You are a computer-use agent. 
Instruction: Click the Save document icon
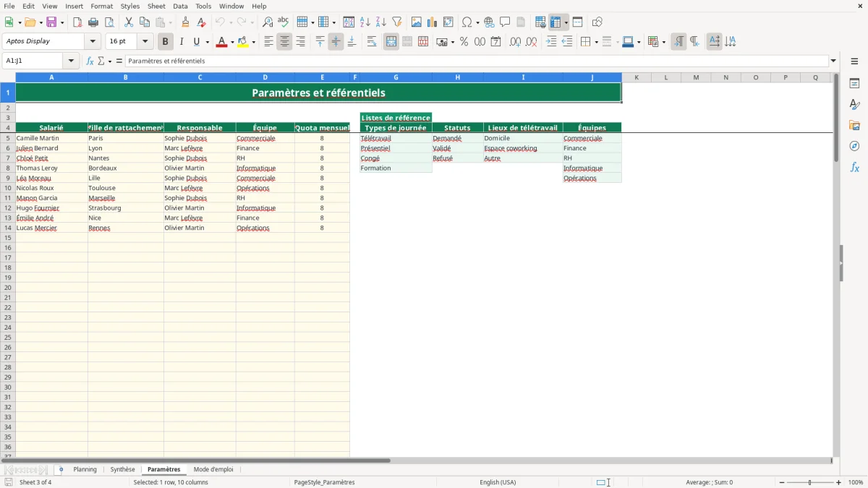coord(51,22)
